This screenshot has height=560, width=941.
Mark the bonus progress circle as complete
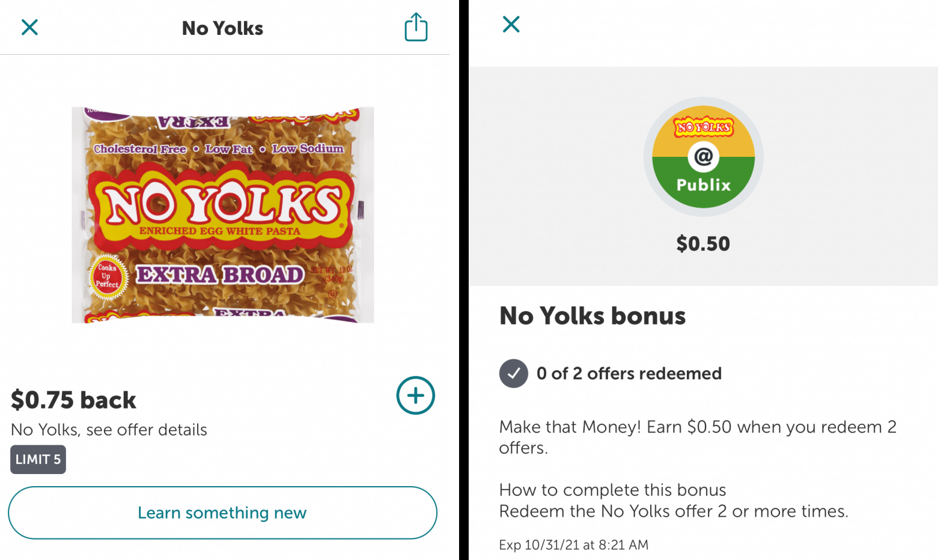[514, 373]
